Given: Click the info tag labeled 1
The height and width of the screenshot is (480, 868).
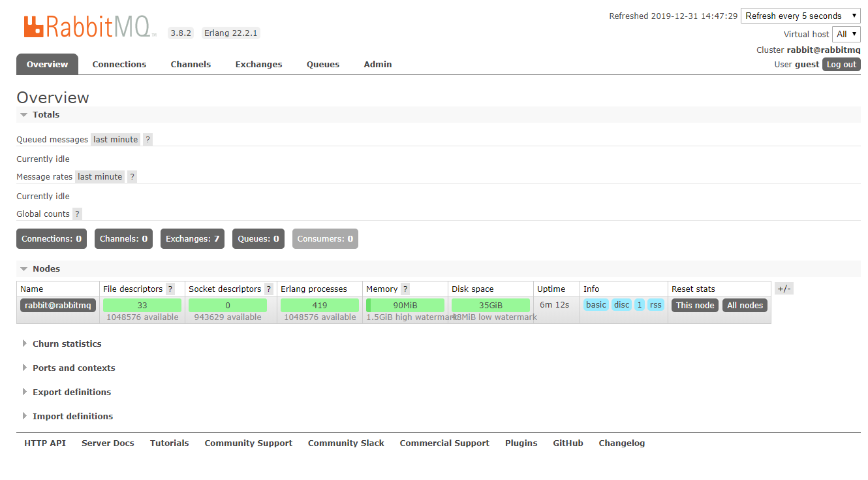Looking at the screenshot, I should click(x=640, y=304).
